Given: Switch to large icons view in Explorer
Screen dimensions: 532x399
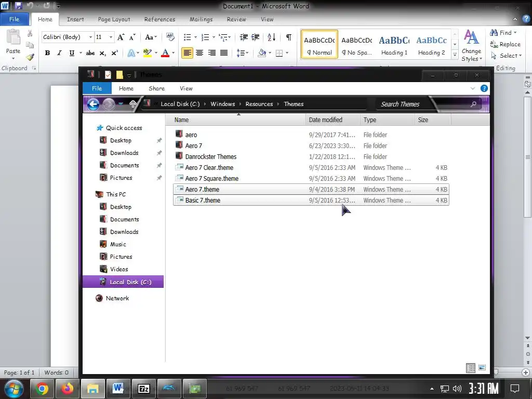Looking at the screenshot, I should pyautogui.click(x=482, y=367).
